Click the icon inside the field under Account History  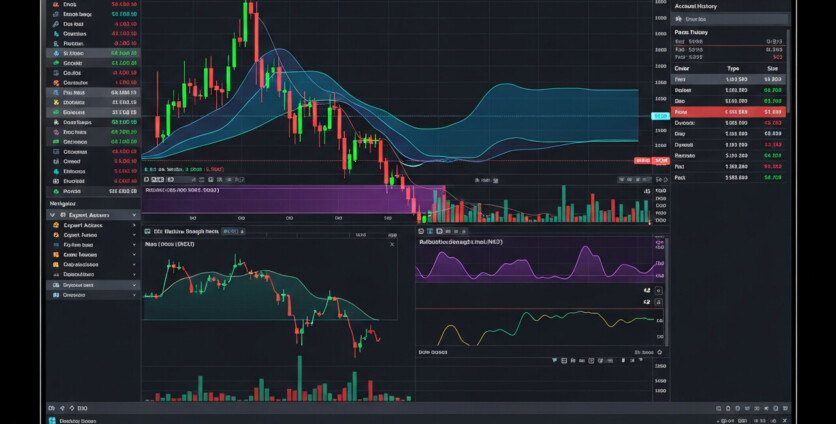pos(679,19)
